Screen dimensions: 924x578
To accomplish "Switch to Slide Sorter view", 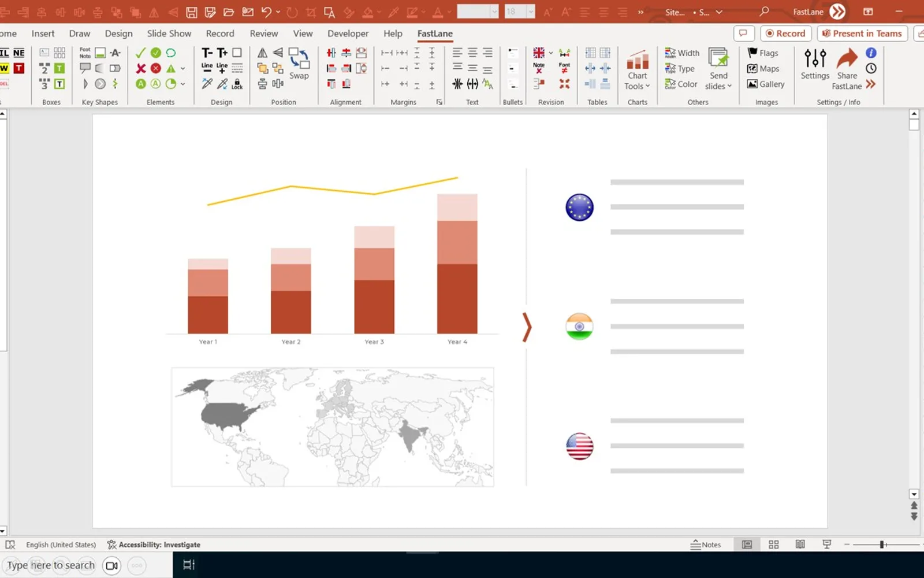I will tap(774, 544).
